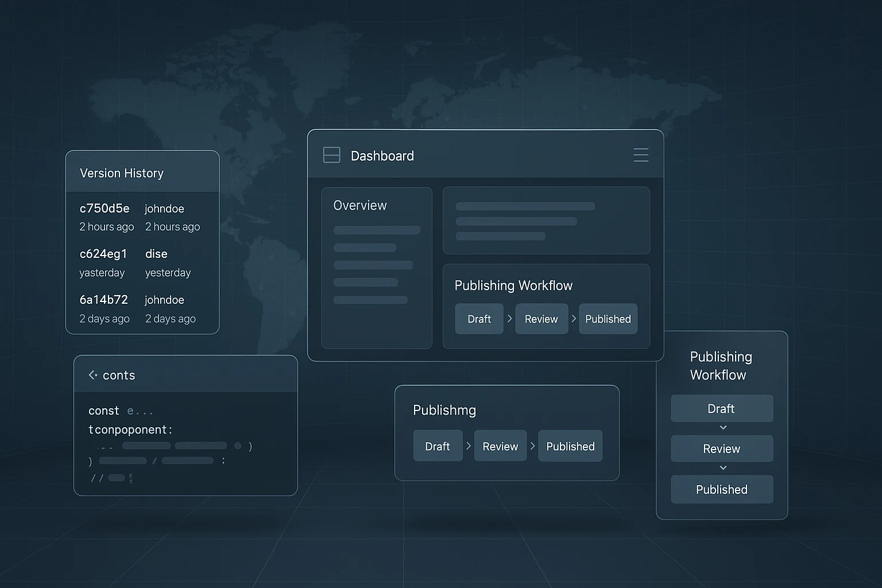Expand the chevron below Review in the right workflow panel

[x=722, y=468]
